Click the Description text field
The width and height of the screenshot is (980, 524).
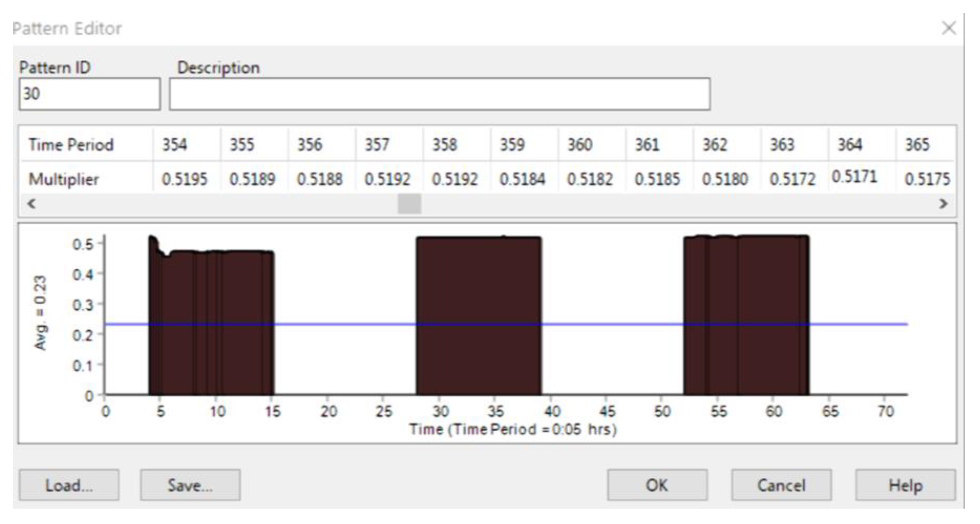[439, 94]
